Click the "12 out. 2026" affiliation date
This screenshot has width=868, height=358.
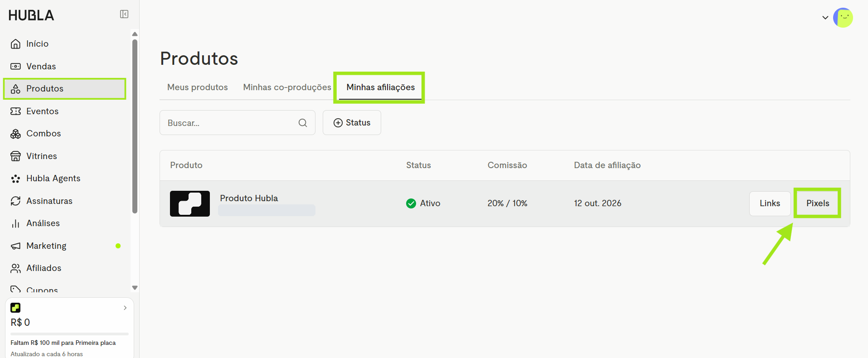click(x=597, y=203)
